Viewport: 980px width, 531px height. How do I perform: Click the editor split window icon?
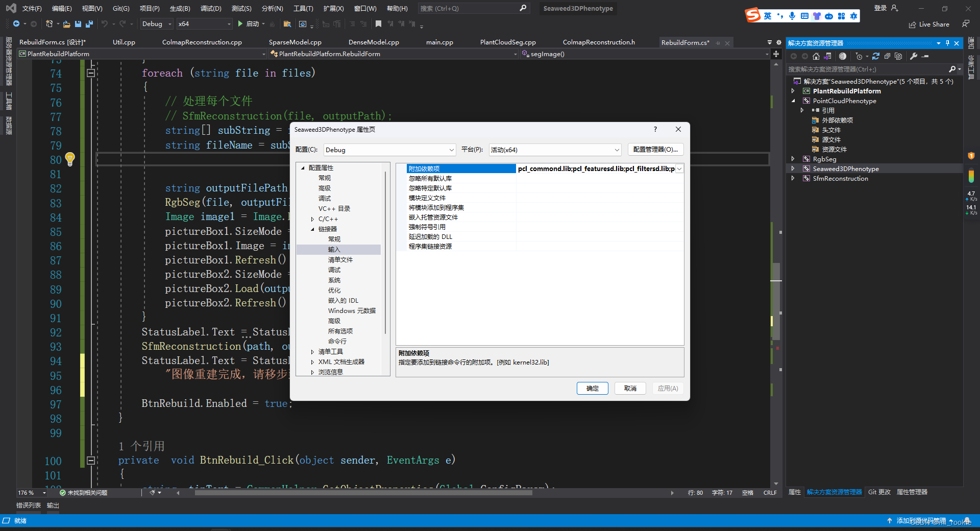776,54
